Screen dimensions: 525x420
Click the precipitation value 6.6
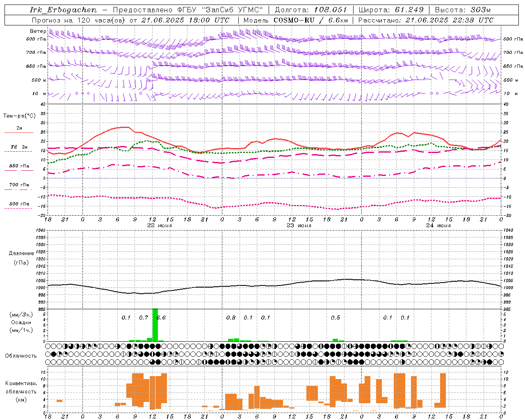[x=161, y=317]
